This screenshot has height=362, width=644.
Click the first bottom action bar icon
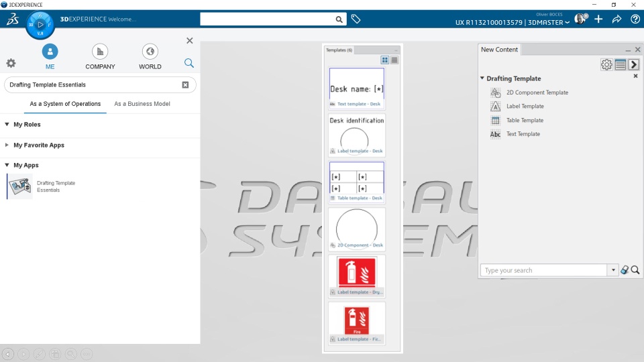(8, 354)
